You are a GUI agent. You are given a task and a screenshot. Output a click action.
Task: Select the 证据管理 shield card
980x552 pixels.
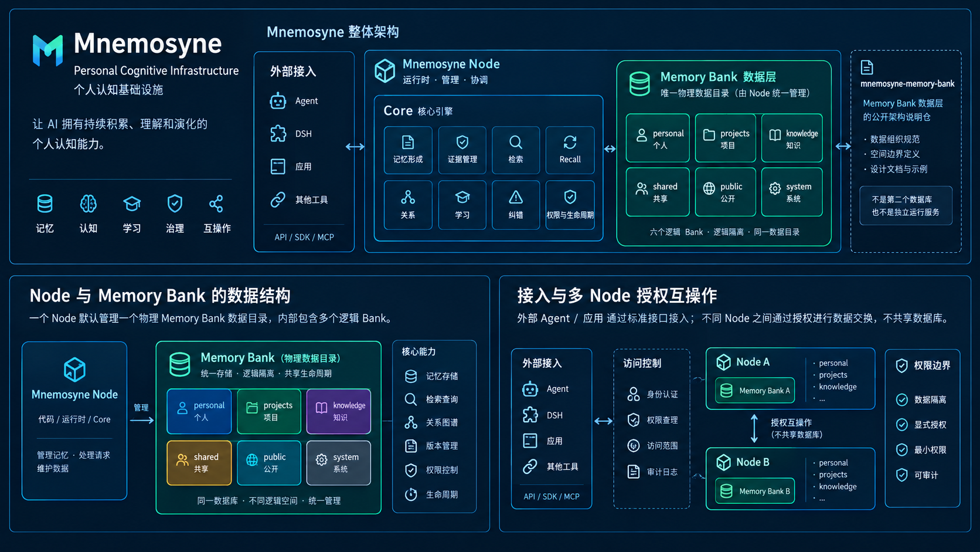(462, 150)
